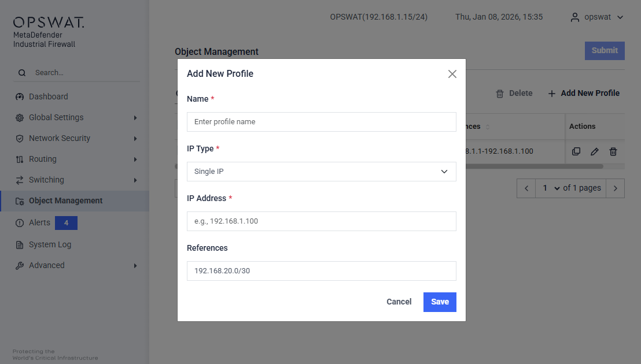Click the pencil edit icon in Actions
The width and height of the screenshot is (641, 364).
(595, 151)
